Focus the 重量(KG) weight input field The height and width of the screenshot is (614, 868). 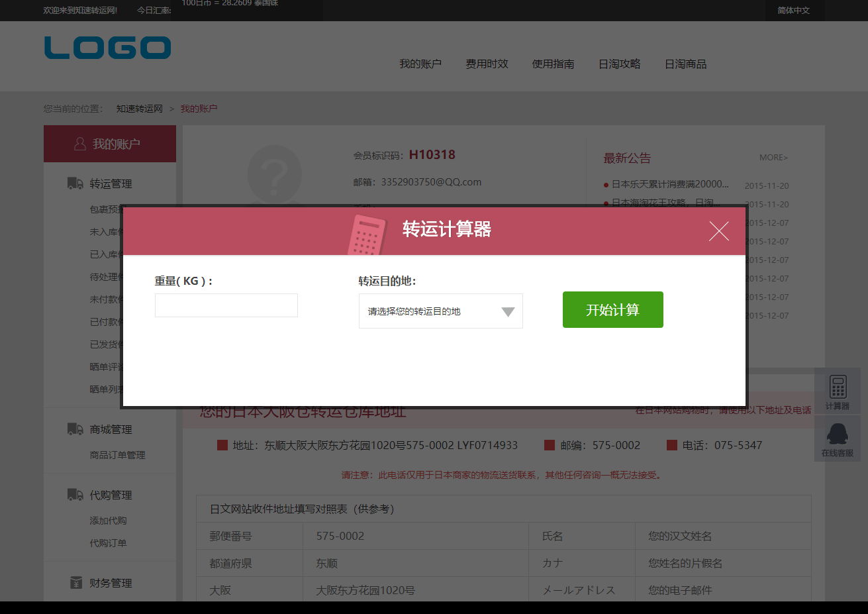(x=226, y=305)
